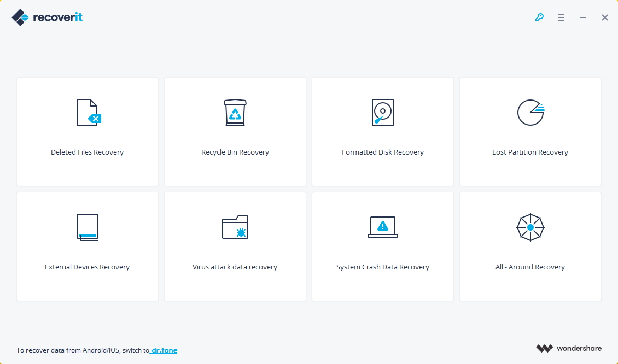This screenshot has height=364, width=618.
Task: Choose the System Crash Data Recovery card
Action: (383, 246)
